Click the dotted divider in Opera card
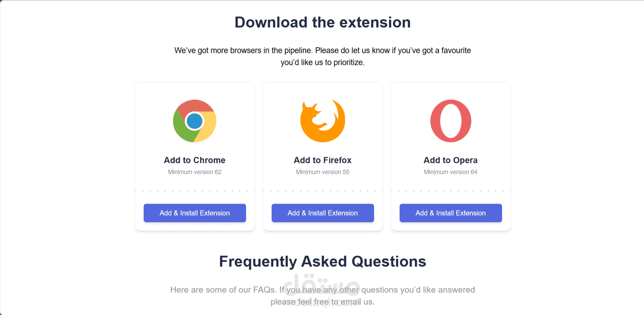644x315 pixels. [450, 191]
